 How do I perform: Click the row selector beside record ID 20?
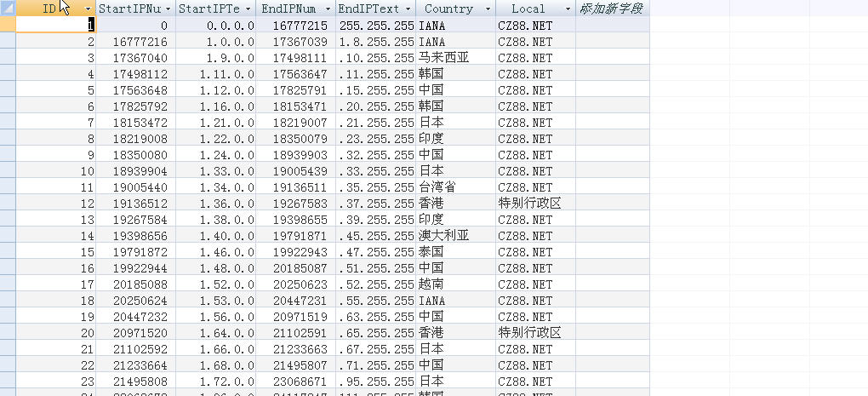click(x=8, y=333)
